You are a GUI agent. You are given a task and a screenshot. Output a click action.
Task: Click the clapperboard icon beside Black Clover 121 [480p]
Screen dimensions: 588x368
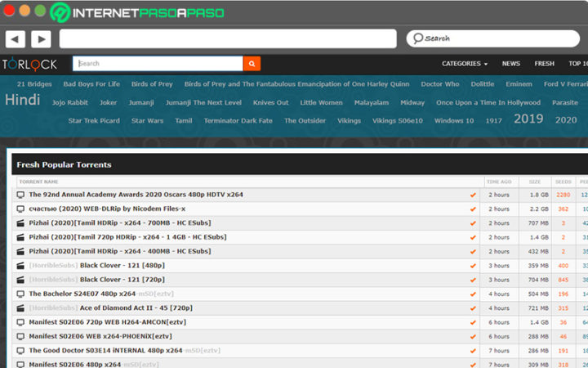[x=20, y=266]
